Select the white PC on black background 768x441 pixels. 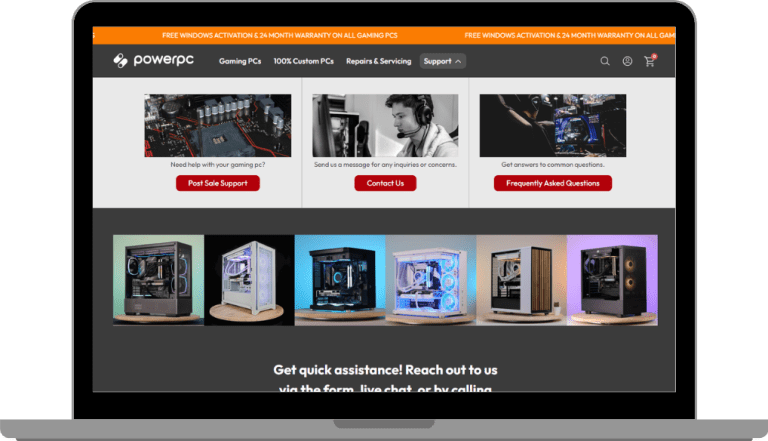(249, 280)
